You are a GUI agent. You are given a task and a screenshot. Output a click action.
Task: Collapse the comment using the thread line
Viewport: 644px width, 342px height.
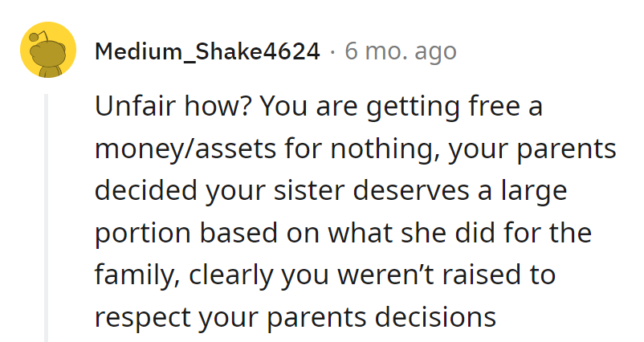click(47, 217)
